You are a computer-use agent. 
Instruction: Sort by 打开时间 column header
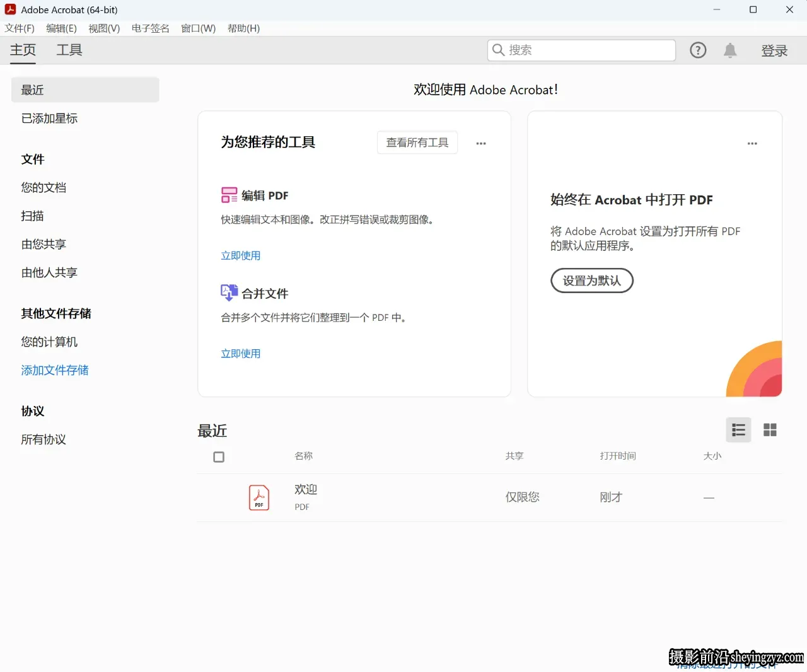point(618,456)
